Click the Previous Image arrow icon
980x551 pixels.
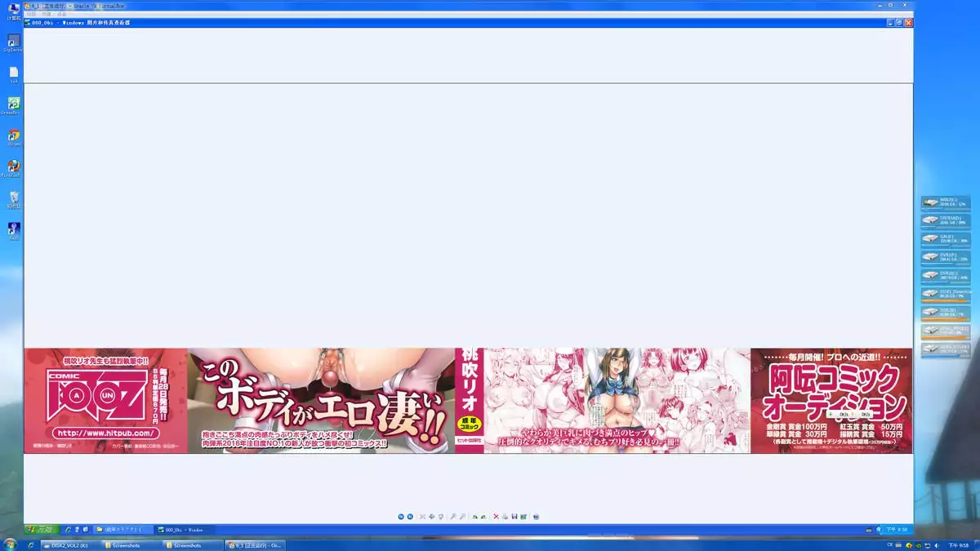click(x=401, y=516)
